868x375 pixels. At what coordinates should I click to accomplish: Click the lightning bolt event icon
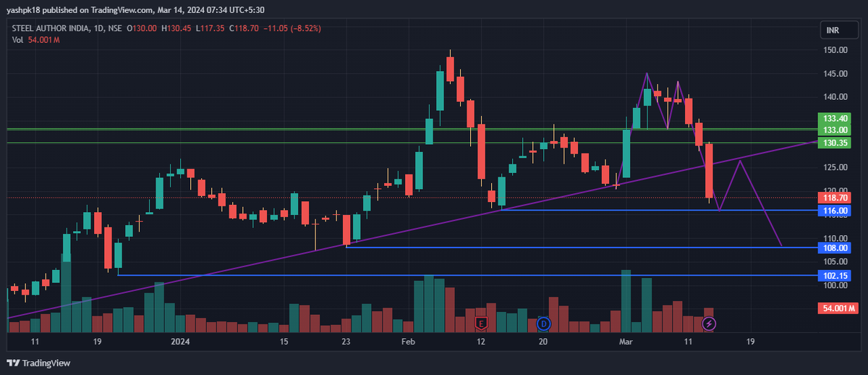[710, 322]
